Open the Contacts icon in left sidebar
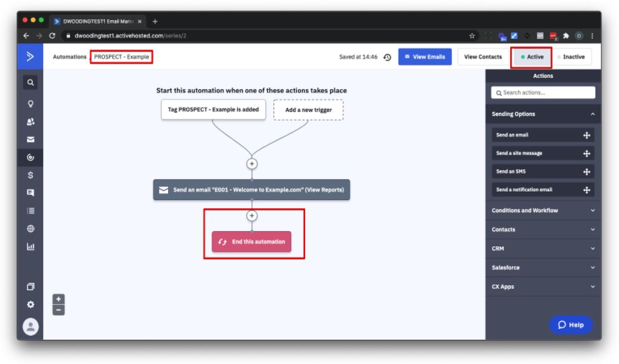The width and height of the screenshot is (619, 364). (x=30, y=122)
